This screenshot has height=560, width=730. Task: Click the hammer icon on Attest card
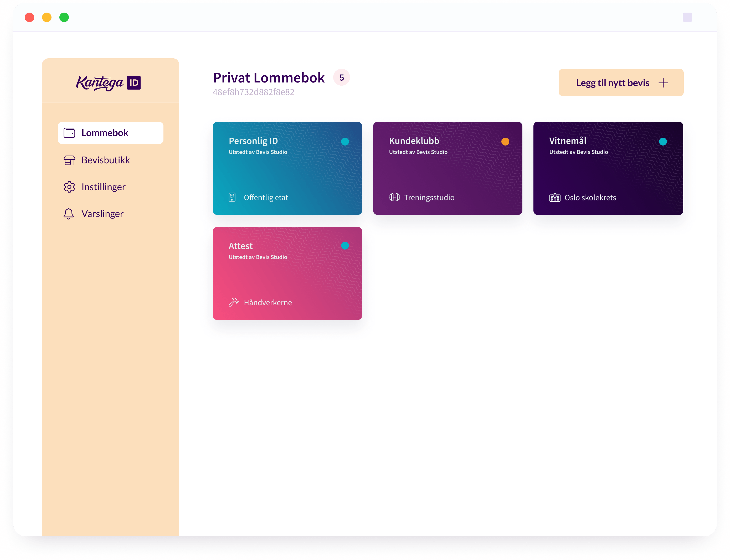tap(233, 302)
